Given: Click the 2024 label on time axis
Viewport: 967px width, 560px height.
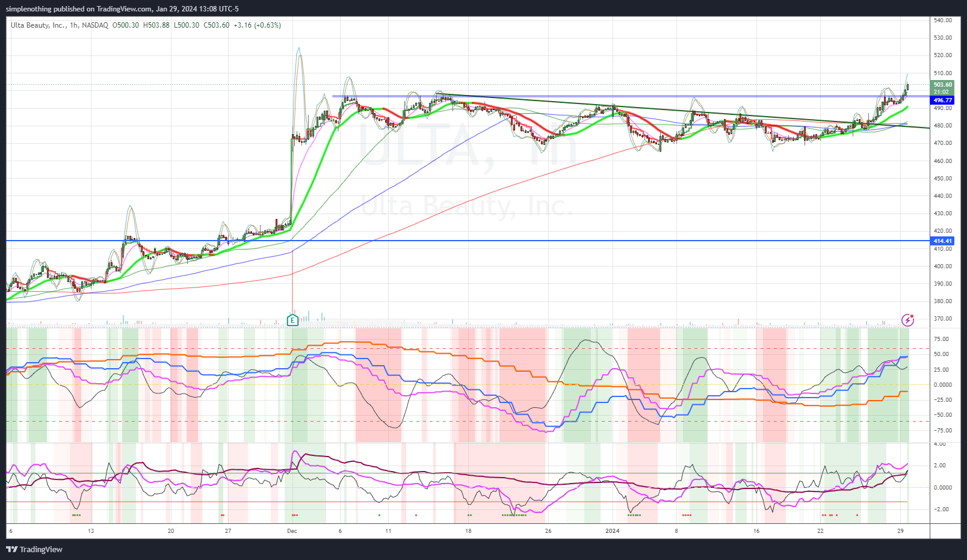Looking at the screenshot, I should pyautogui.click(x=612, y=531).
